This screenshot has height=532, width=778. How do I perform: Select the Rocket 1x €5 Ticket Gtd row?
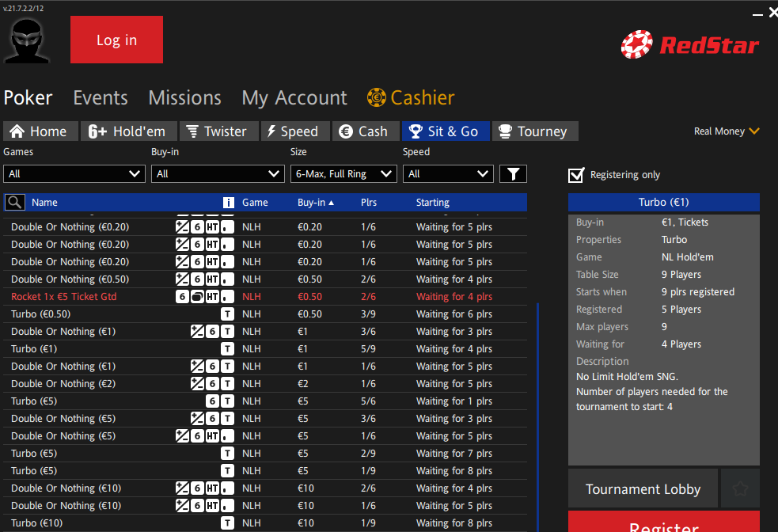tap(265, 297)
